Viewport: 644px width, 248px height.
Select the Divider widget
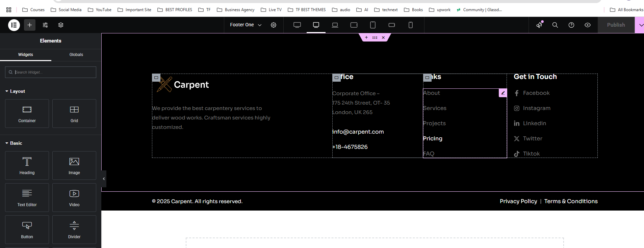pyautogui.click(x=74, y=230)
